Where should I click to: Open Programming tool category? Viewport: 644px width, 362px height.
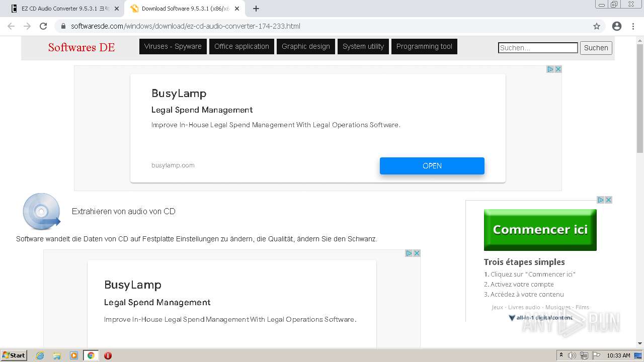[x=424, y=46]
